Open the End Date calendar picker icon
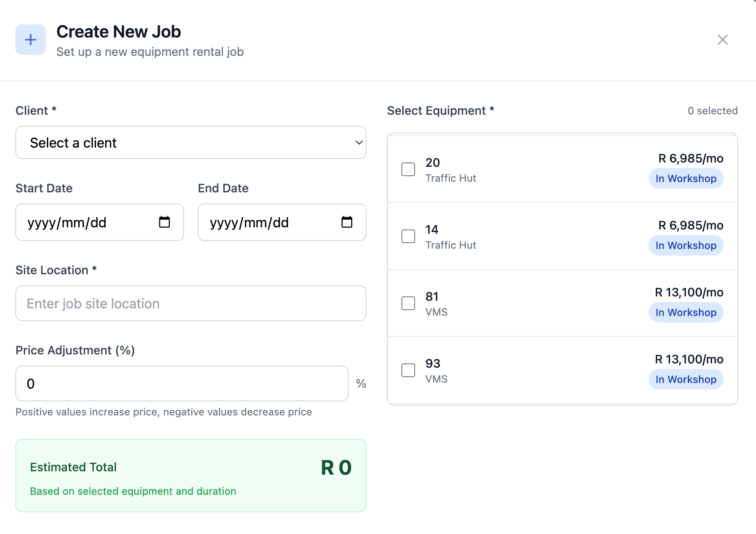This screenshot has width=756, height=534. 347,222
